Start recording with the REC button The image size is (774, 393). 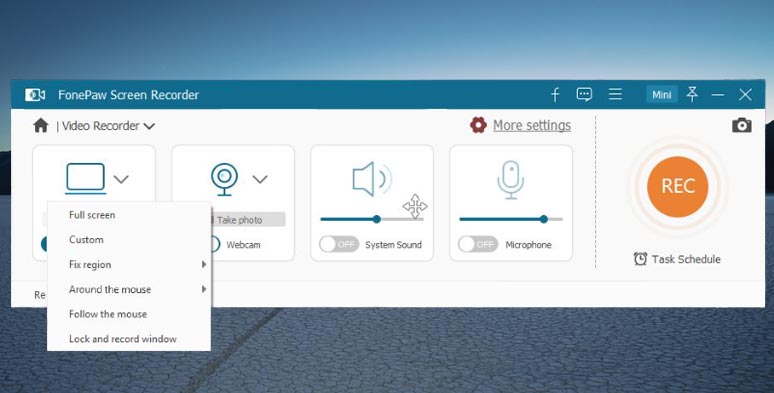[x=677, y=187]
